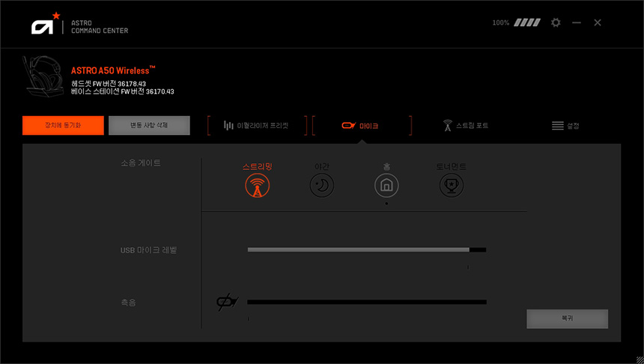The width and height of the screenshot is (644, 364).
Task: Adjust the USB 마이크 레벨 slider
Action: [367, 250]
